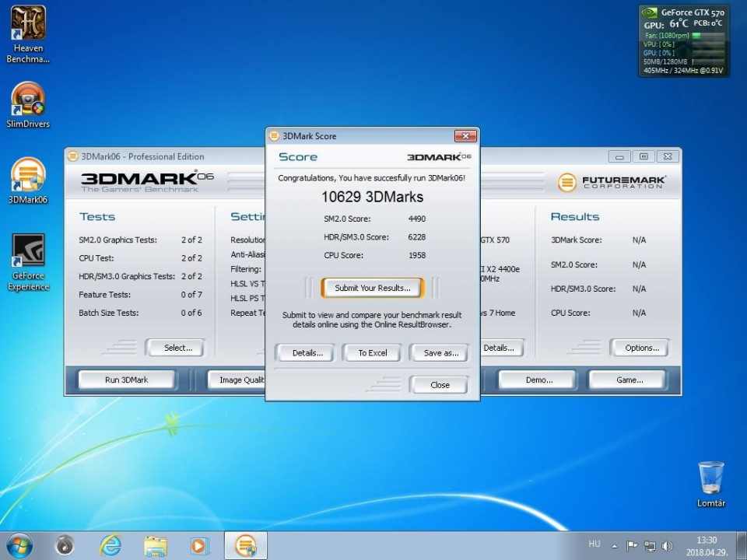Screen dimensions: 747x560
Task: Click the 405MHz / 324MHz clock readout
Action: point(683,71)
